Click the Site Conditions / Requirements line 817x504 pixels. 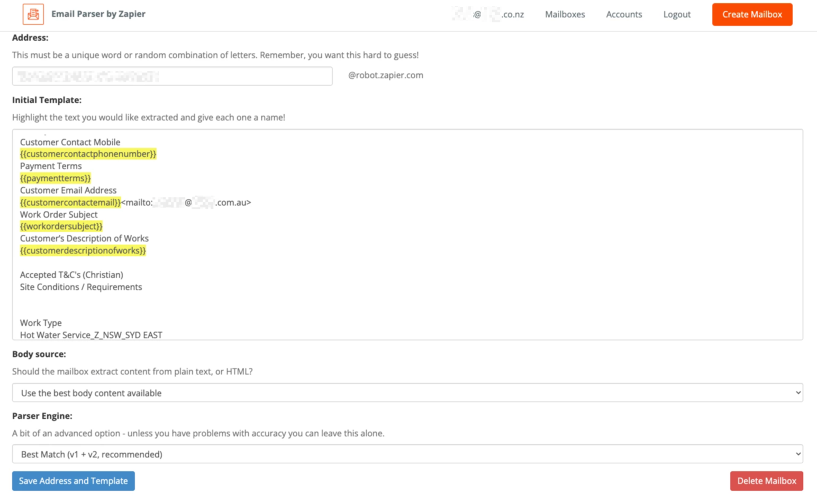coord(81,287)
